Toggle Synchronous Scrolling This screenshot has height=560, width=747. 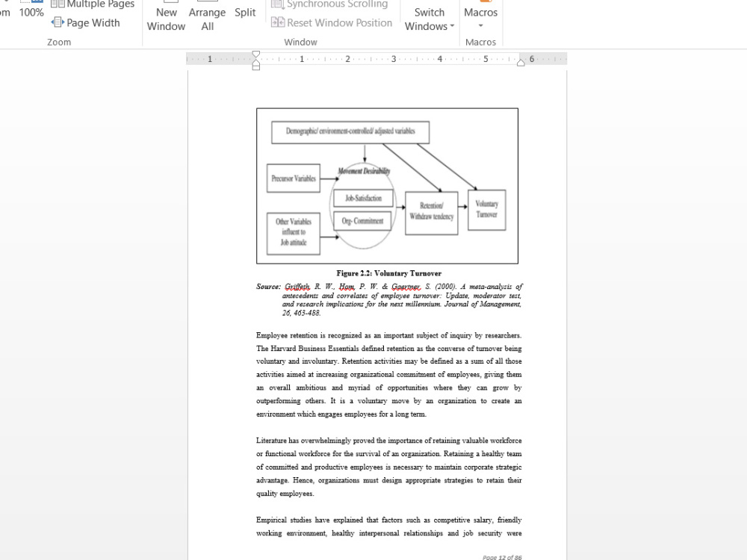point(329,4)
